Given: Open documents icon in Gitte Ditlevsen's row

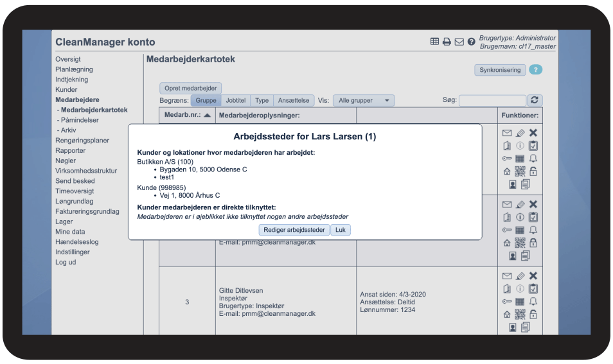Looking at the screenshot, I should (526, 327).
